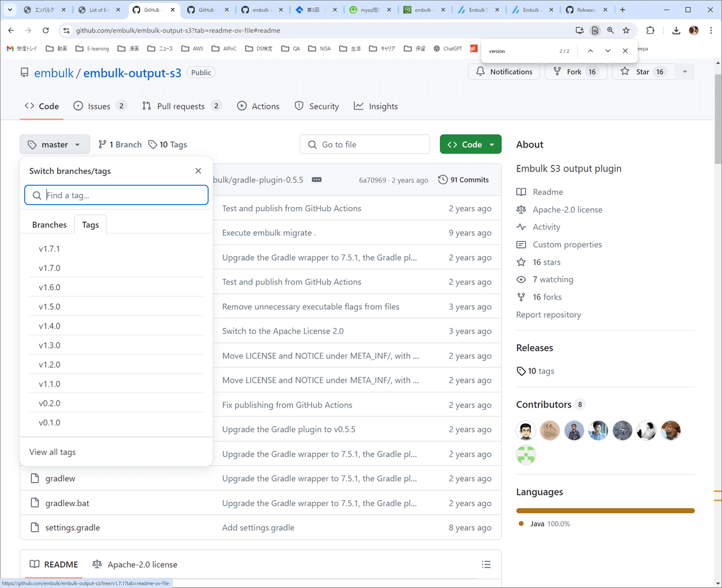Toggle the Tags view in branch switcher
This screenshot has width=722, height=588.
[x=90, y=224]
